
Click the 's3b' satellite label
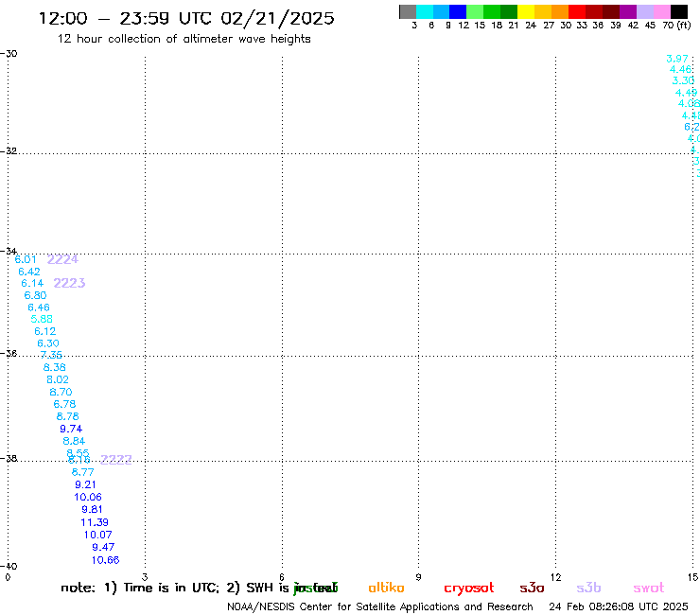[588, 588]
